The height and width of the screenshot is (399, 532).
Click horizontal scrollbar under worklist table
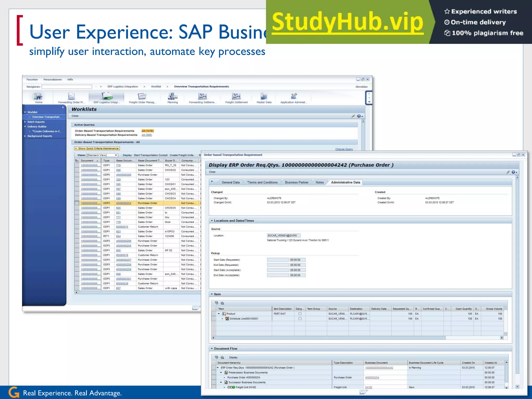(x=140, y=292)
